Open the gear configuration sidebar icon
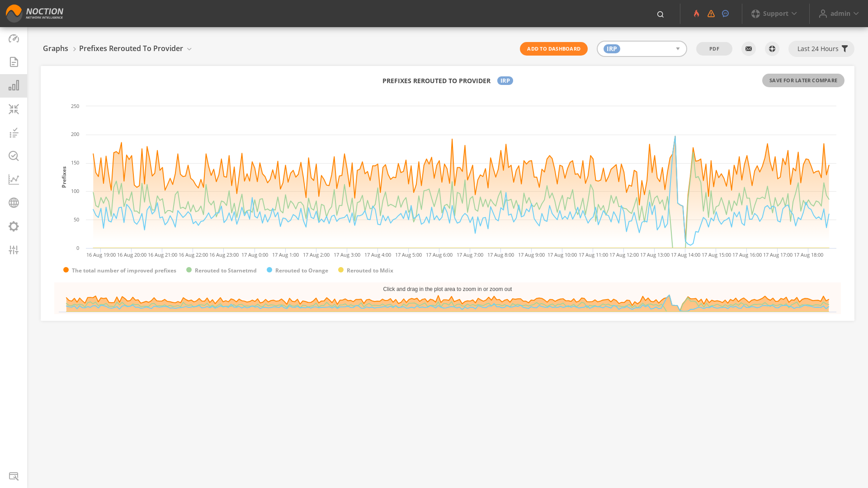Screen dimensions: 868x488 [x=14, y=226]
